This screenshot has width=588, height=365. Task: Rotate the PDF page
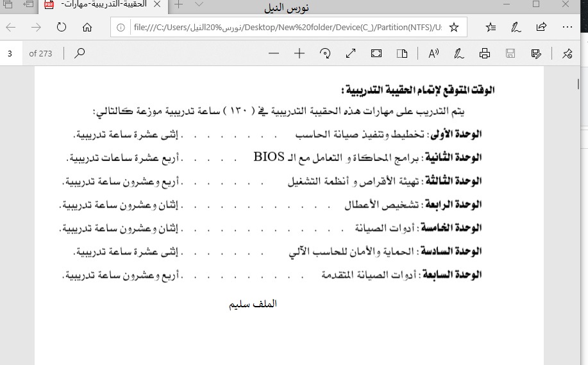pos(325,54)
